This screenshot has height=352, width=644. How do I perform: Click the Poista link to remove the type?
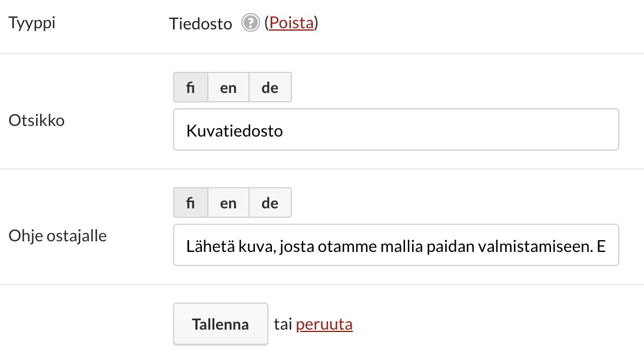[x=291, y=23]
